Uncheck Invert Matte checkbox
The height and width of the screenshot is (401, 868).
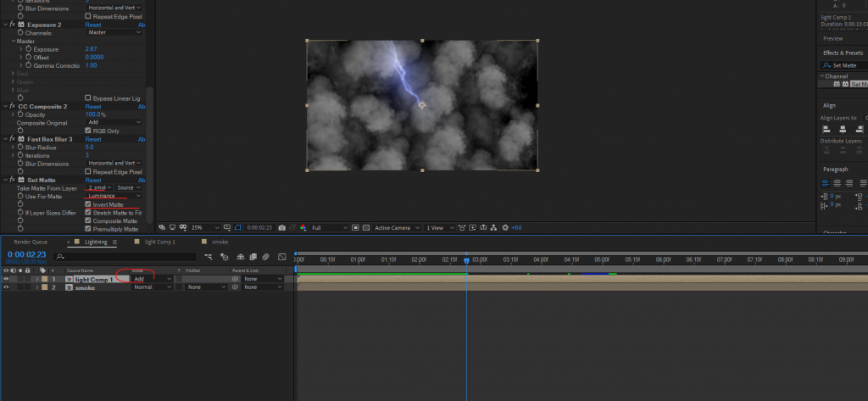click(x=88, y=204)
